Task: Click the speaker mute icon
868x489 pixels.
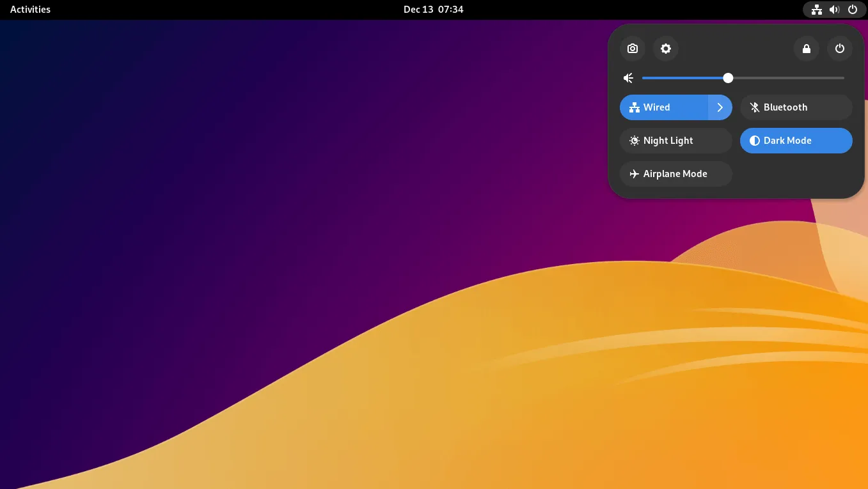Action: 627,77
